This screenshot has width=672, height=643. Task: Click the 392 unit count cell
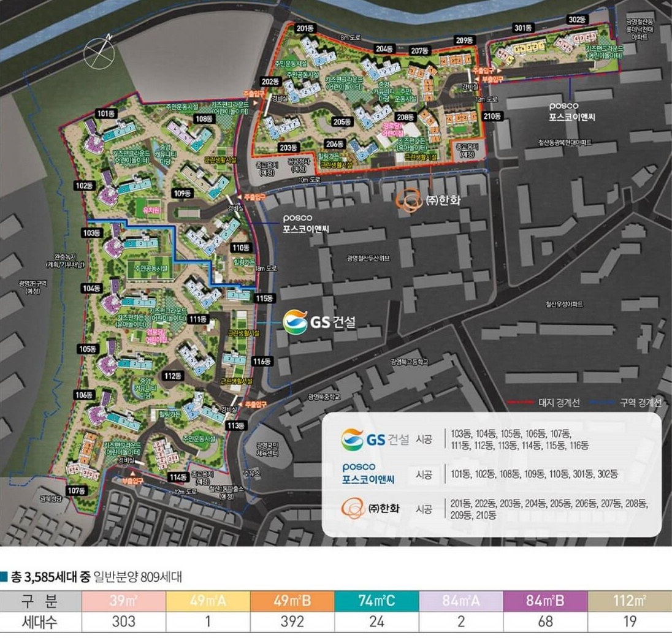pos(292,622)
